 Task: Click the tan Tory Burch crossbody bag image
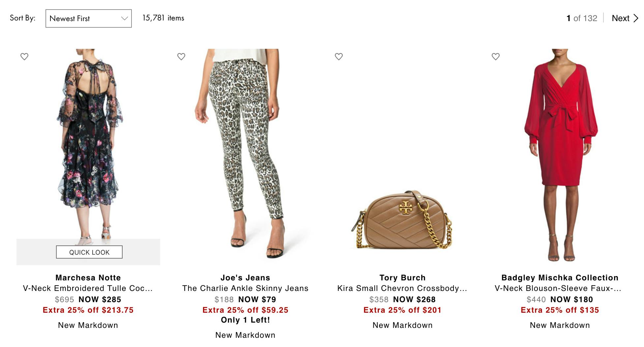pyautogui.click(x=402, y=220)
